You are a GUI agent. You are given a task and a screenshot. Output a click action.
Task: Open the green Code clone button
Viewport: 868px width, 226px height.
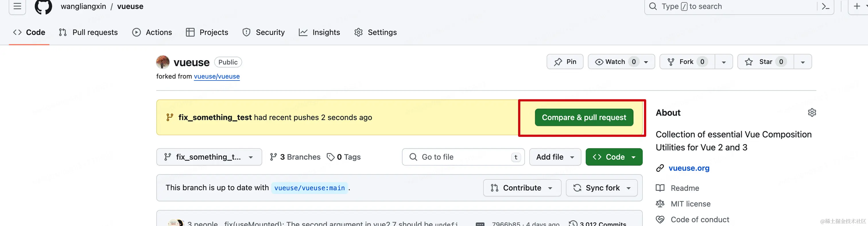tap(614, 157)
